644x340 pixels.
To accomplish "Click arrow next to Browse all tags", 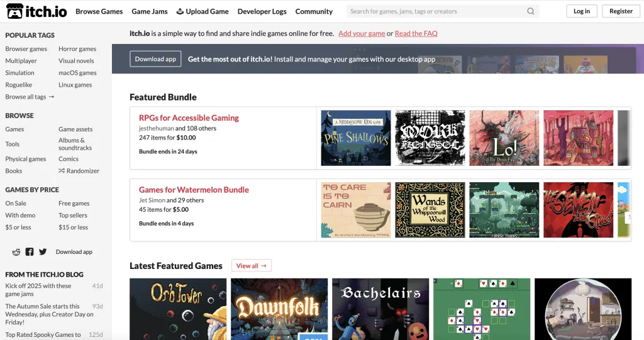I will (52, 97).
